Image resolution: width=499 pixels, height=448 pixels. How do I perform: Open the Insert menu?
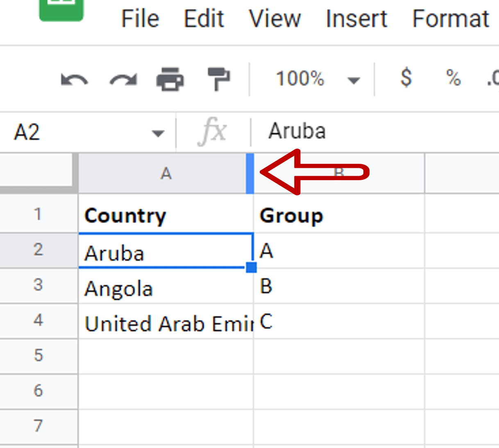tap(356, 19)
